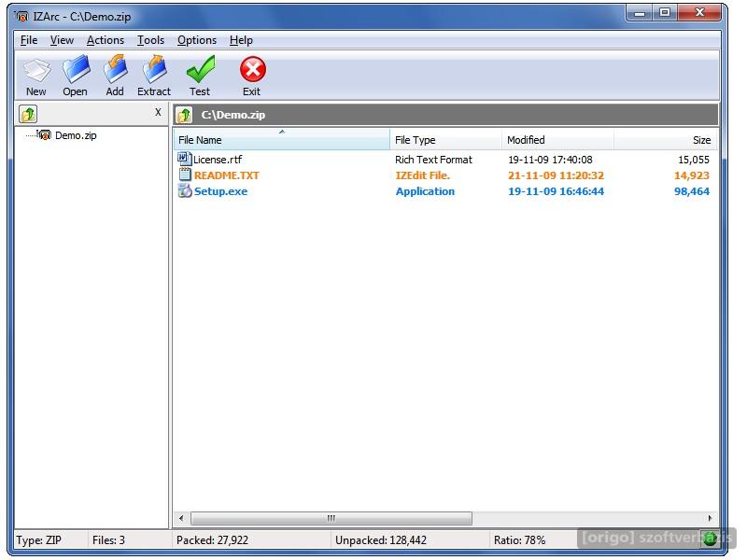Open an archive with the Open icon

tap(76, 69)
